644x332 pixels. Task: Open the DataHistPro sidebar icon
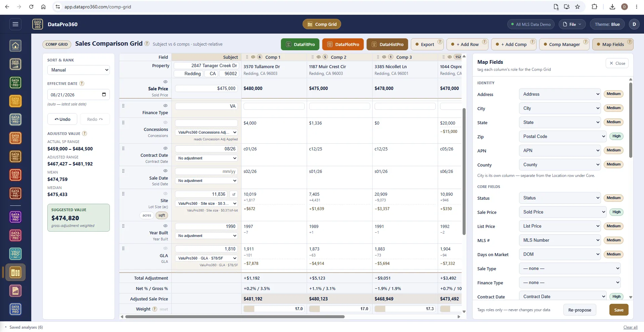pos(15,156)
